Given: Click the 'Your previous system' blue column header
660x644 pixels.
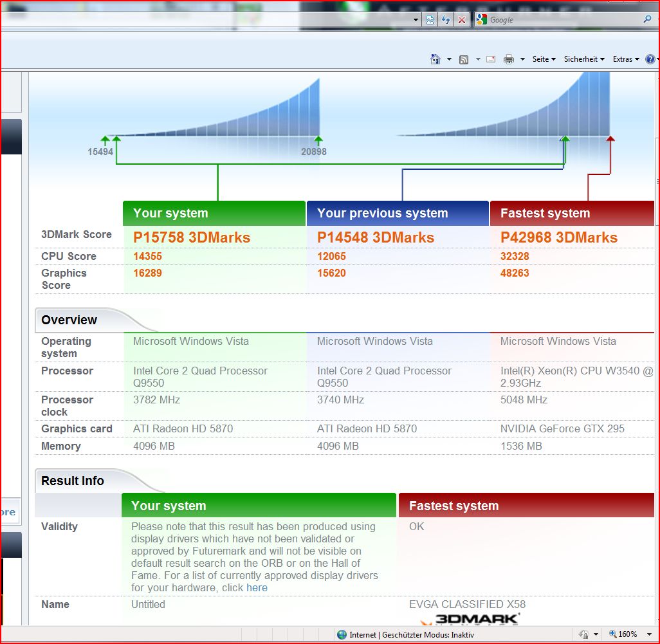Looking at the screenshot, I should (x=398, y=213).
